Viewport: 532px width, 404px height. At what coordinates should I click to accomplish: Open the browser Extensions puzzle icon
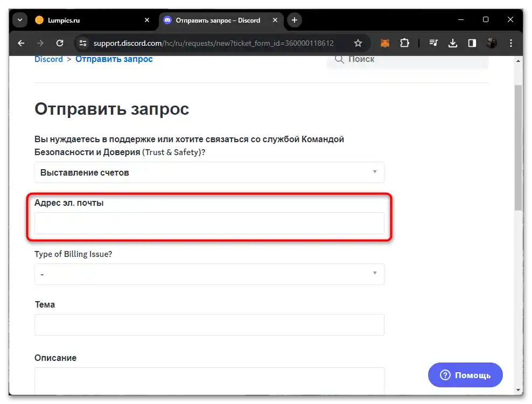click(x=405, y=43)
